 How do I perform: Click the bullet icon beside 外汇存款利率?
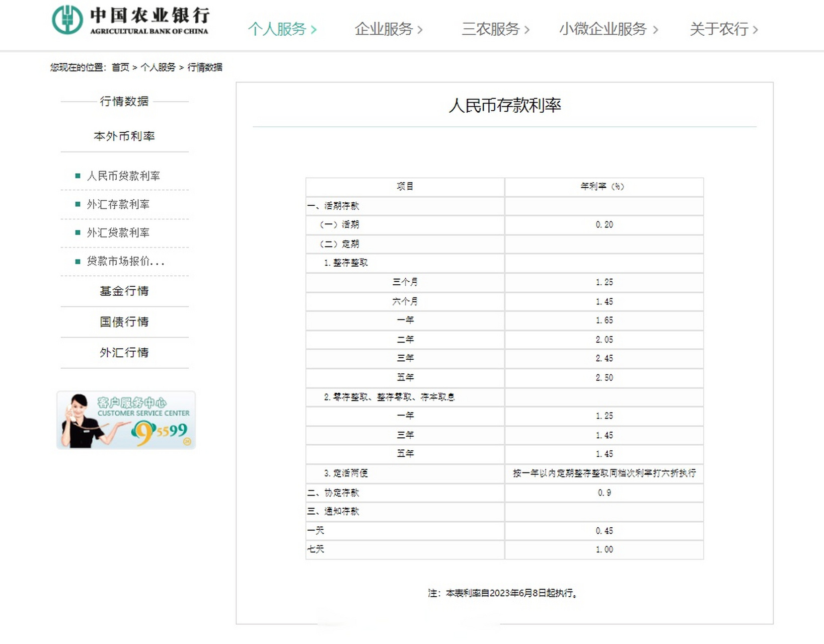click(77, 204)
